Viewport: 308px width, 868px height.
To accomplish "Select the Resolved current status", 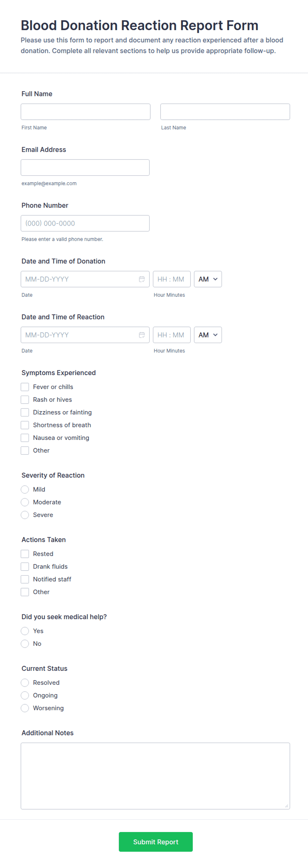I will (25, 683).
